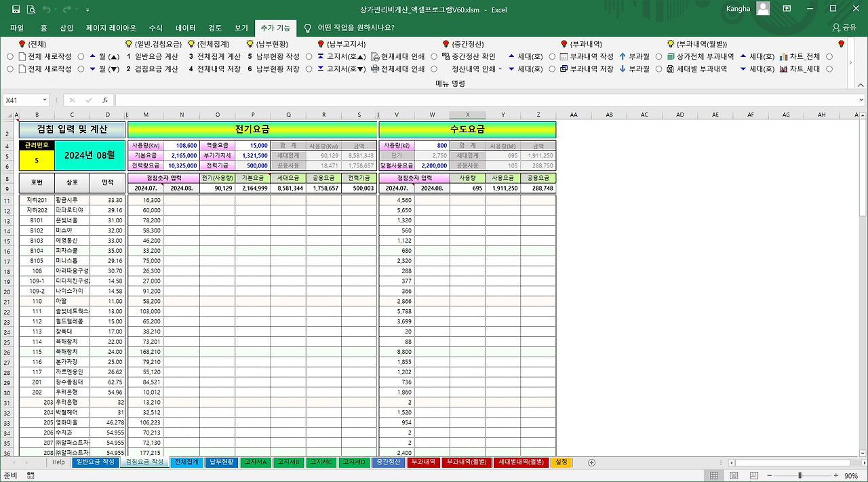Expand the 정산내역 인쇄 dropdown
The width and height of the screenshot is (868, 482).
coord(500,68)
